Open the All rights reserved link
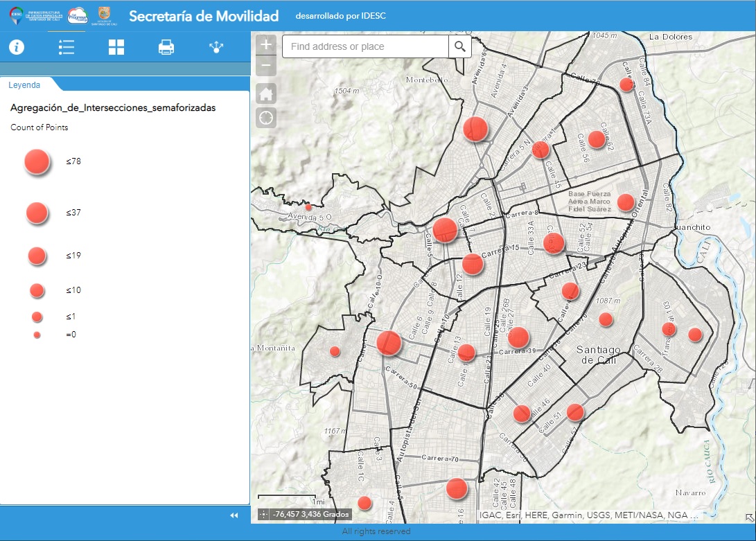Image resolution: width=756 pixels, height=541 pixels. tap(378, 530)
